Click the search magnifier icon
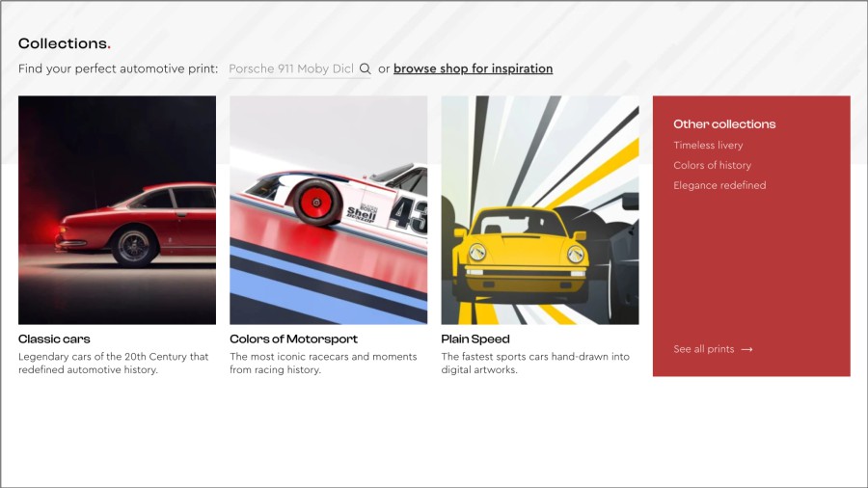Viewport: 868px width, 488px height. click(365, 68)
